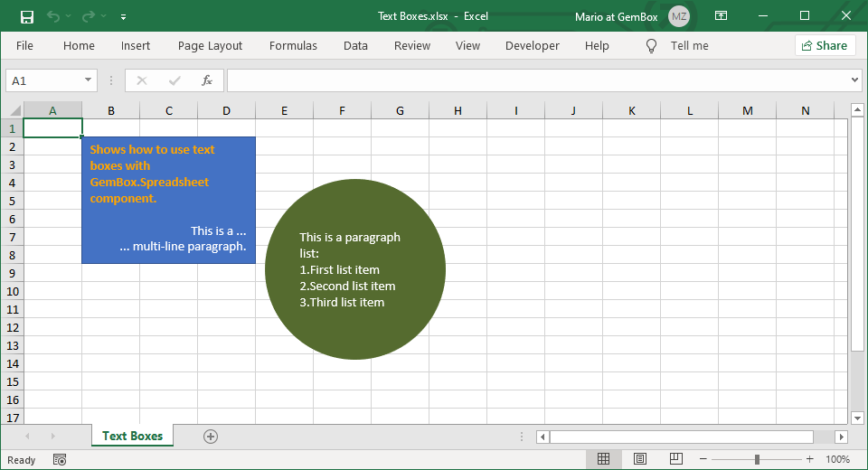Add a new sheet with plus icon
The image size is (868, 470).
tap(211, 437)
